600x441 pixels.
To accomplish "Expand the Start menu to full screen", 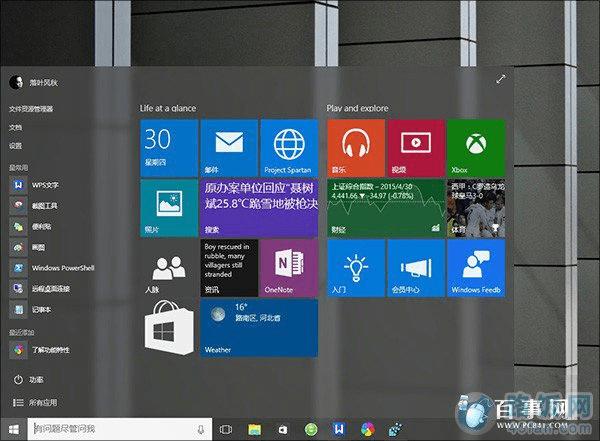I will point(501,79).
